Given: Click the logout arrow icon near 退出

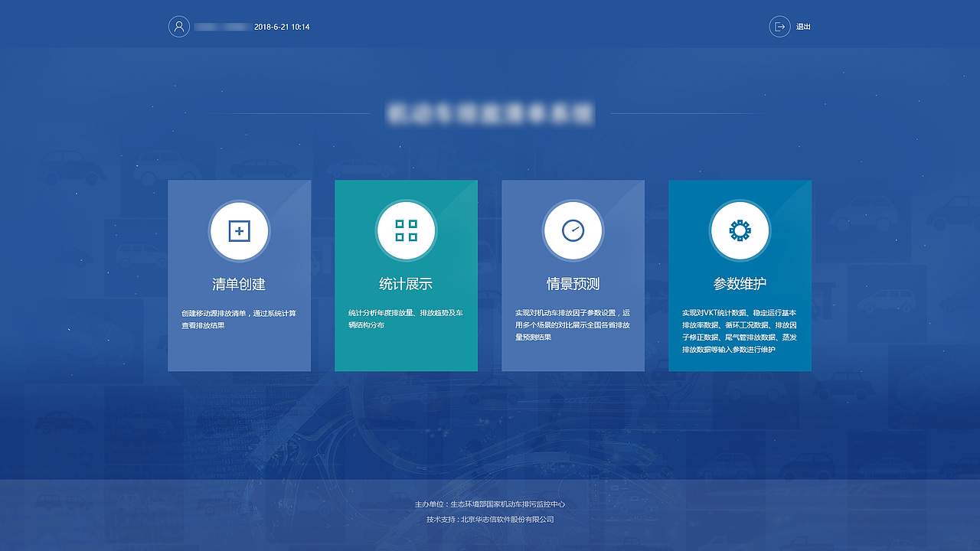Looking at the screenshot, I should (x=779, y=26).
